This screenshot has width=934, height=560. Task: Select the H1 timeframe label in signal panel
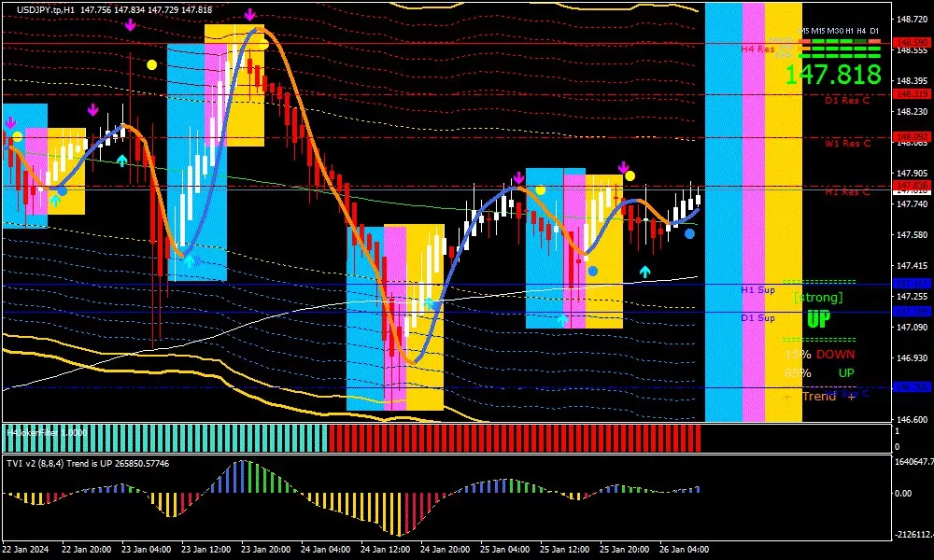point(849,31)
